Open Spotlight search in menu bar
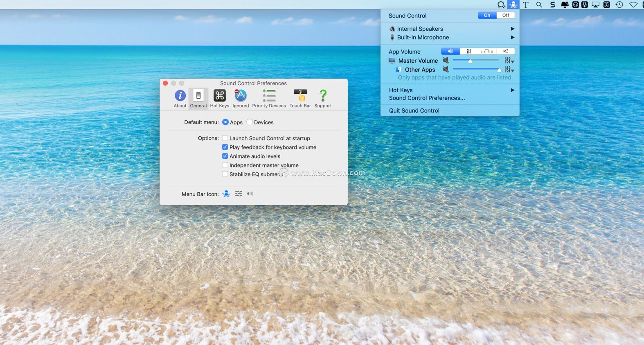 tap(539, 5)
